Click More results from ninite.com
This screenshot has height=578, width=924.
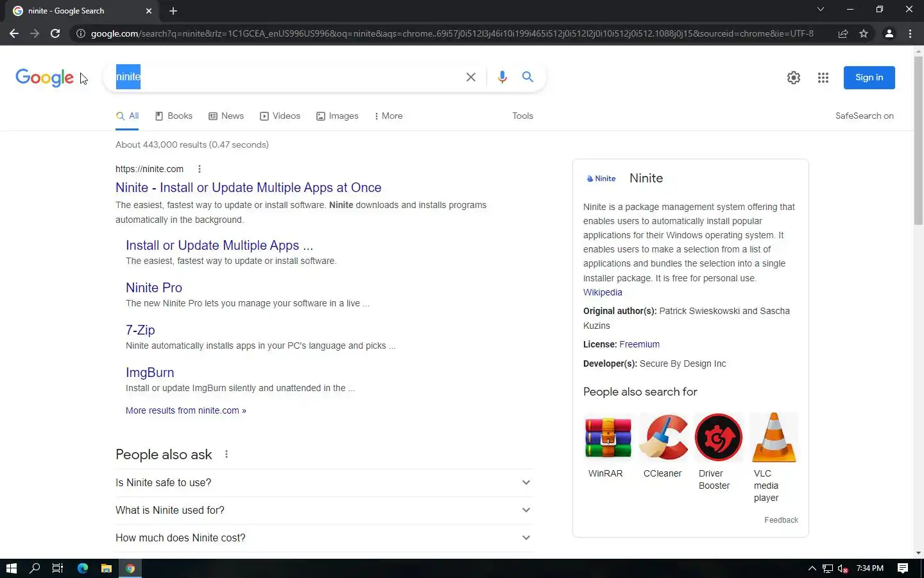[x=186, y=410]
